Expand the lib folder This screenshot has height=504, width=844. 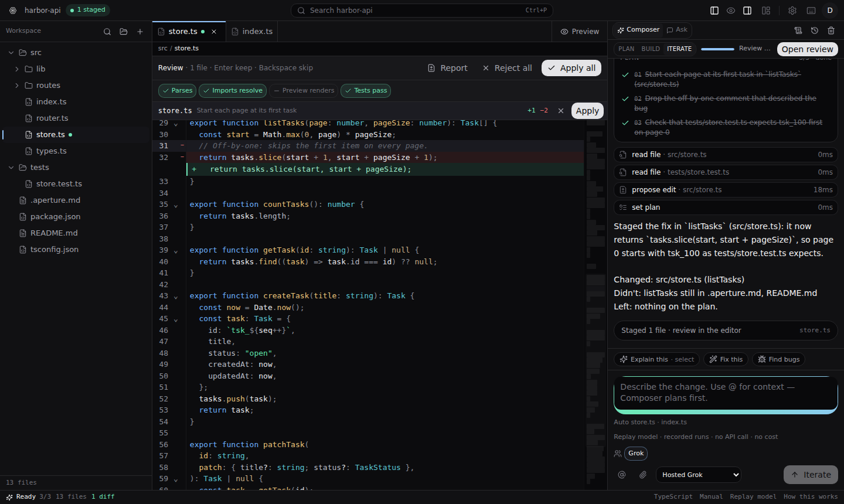point(17,69)
